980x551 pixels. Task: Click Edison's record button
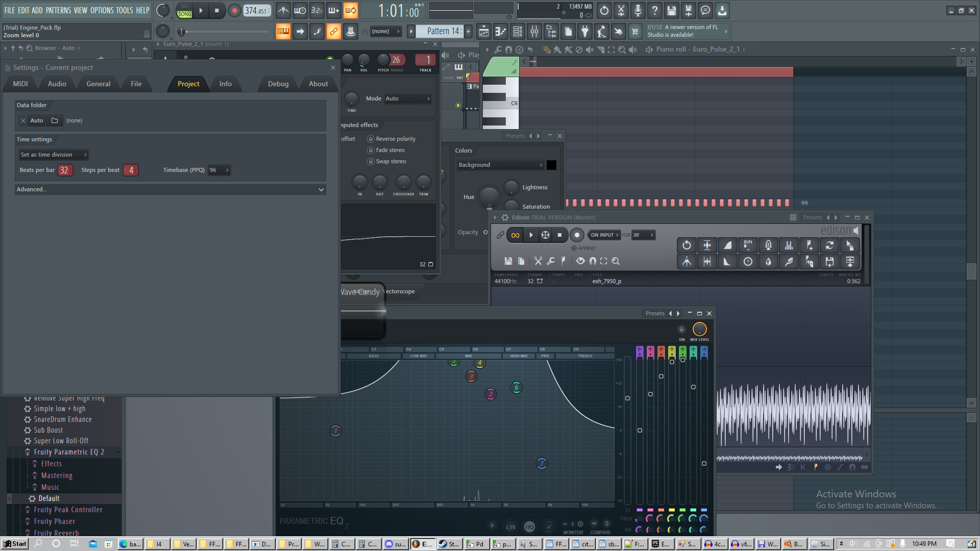(577, 235)
